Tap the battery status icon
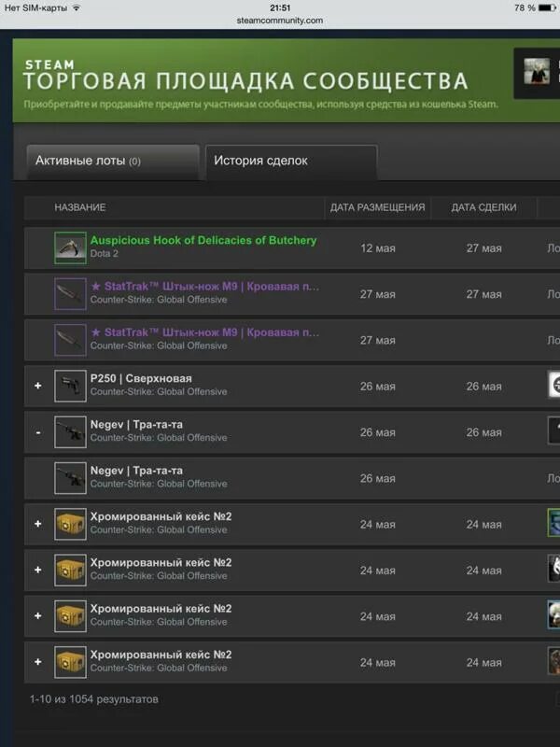This screenshot has width=560, height=747. click(x=547, y=8)
